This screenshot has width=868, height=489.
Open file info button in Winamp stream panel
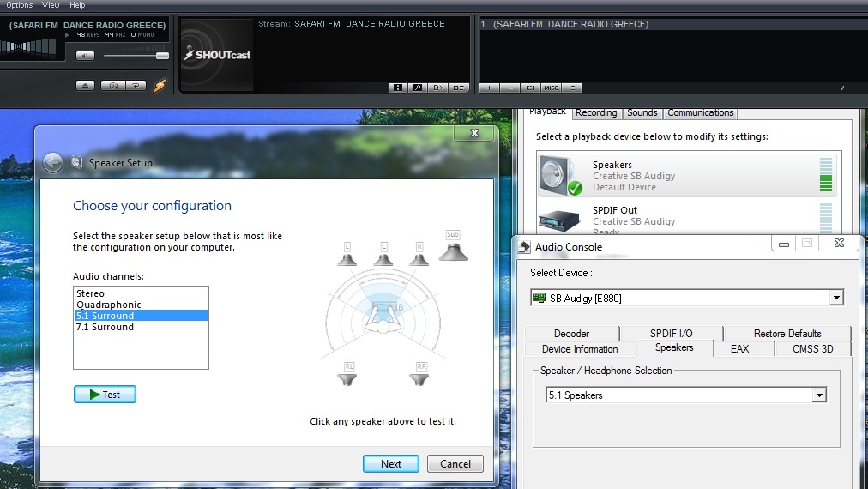pos(397,88)
